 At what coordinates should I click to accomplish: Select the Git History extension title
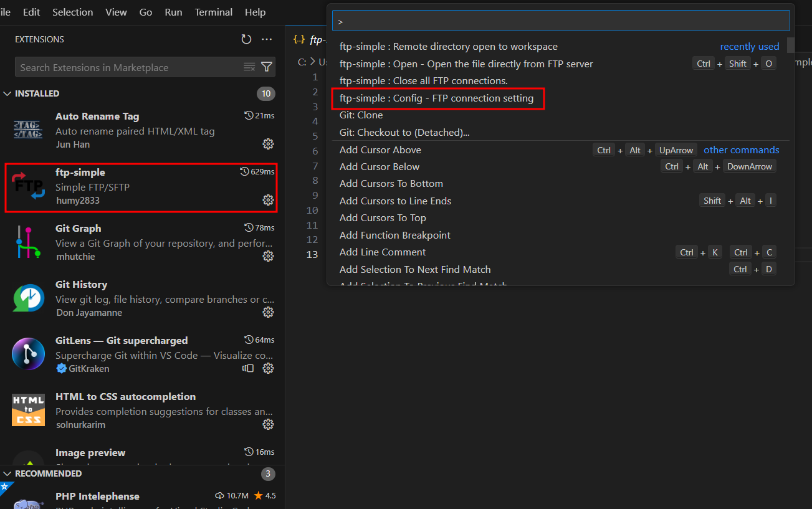click(81, 284)
